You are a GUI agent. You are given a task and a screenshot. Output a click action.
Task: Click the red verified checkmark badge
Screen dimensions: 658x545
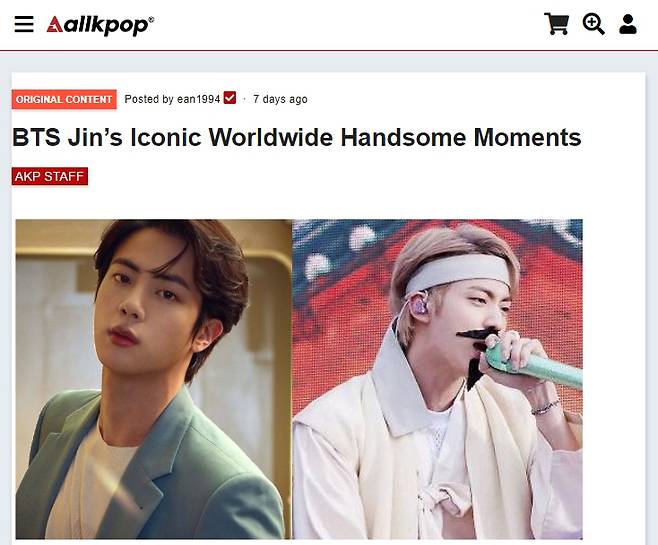(x=230, y=98)
